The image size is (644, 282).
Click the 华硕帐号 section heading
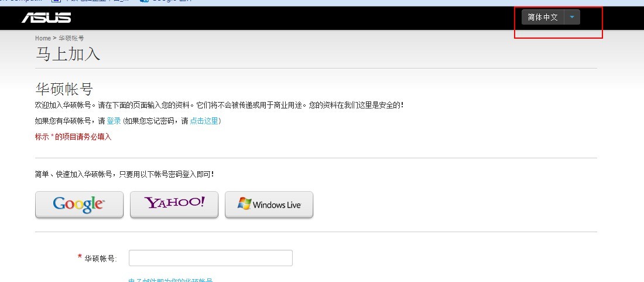pos(64,89)
